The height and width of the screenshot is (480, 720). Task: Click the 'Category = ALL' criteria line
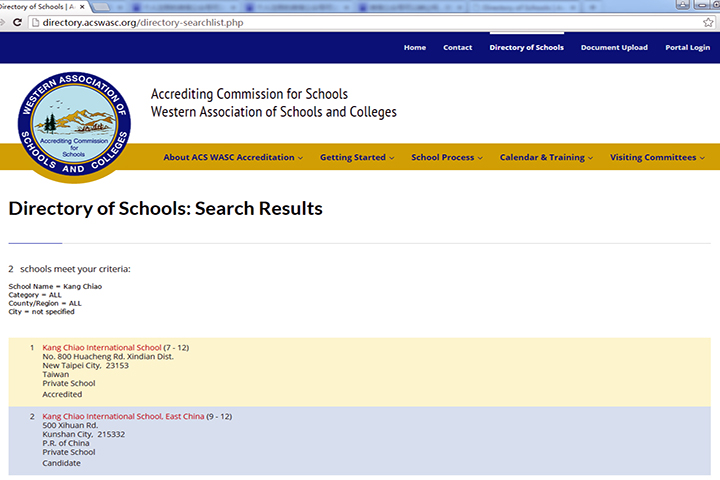[x=35, y=295]
